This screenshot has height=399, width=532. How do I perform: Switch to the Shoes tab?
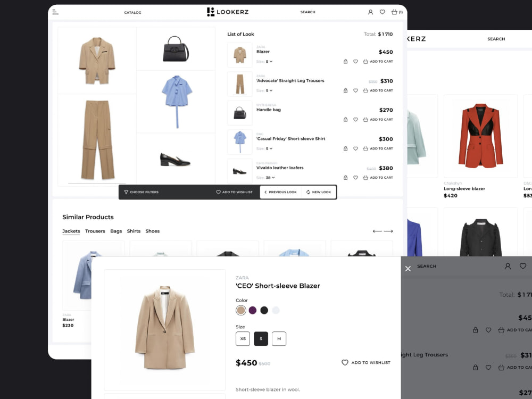coord(152,231)
